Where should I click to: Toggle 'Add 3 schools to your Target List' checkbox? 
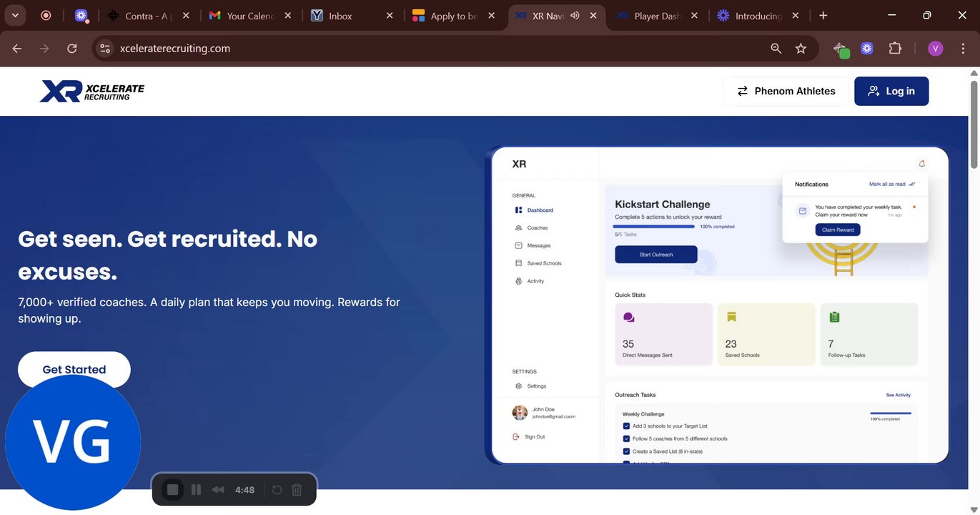(627, 426)
